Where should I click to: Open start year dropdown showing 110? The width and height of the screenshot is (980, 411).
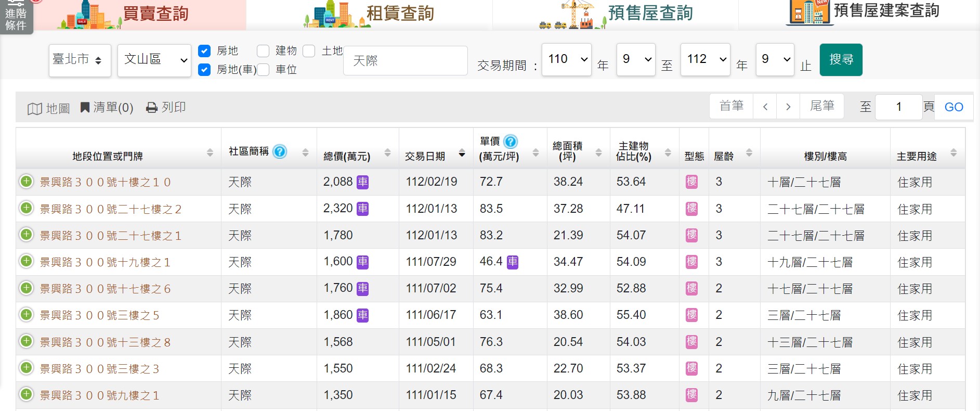point(566,59)
